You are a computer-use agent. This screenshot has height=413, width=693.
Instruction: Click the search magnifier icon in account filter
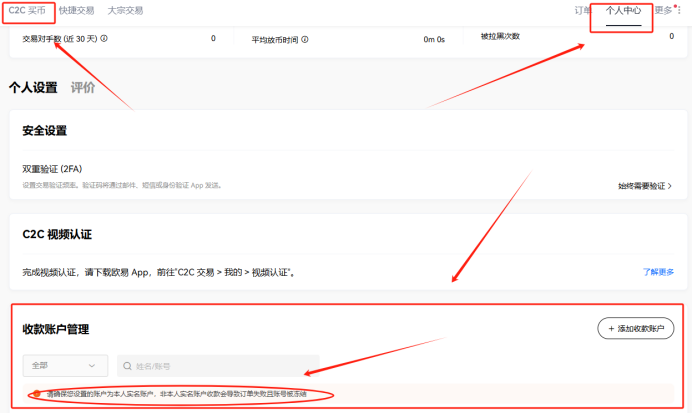coord(126,366)
